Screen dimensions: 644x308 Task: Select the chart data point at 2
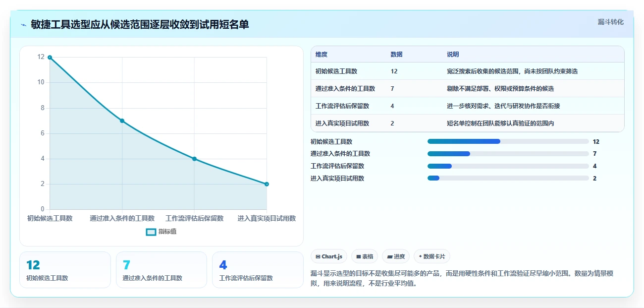click(x=267, y=184)
